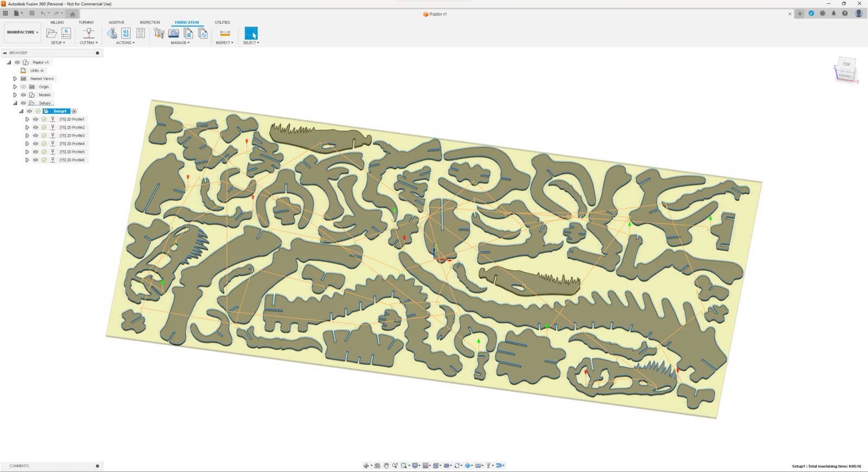868x472 pixels.
Task: Click the Select tool icon
Action: pyautogui.click(x=251, y=33)
